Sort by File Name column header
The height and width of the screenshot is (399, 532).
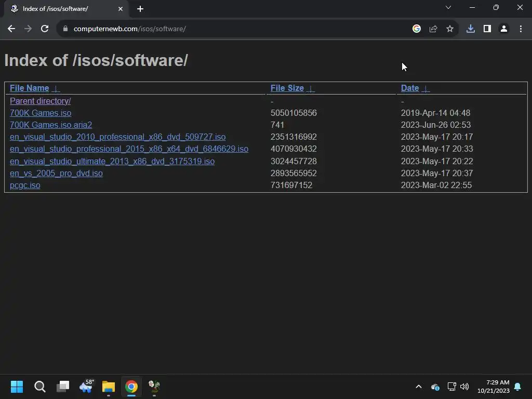(30, 88)
